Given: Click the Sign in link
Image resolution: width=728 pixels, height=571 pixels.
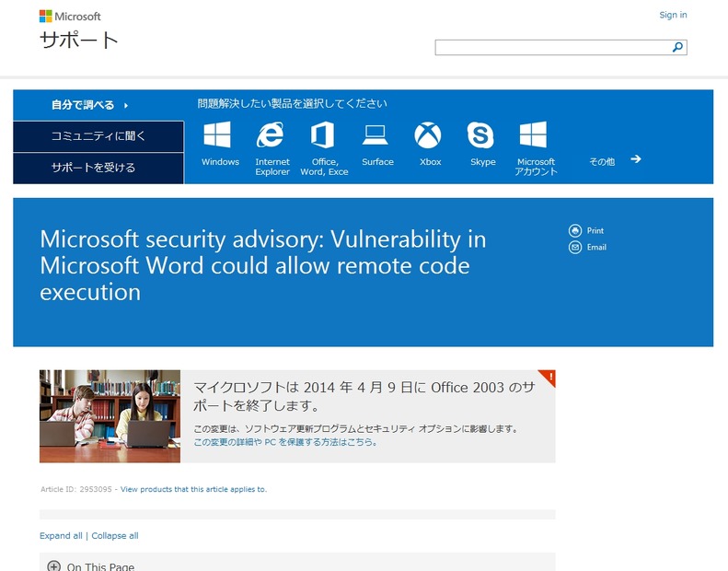Looking at the screenshot, I should coord(673,15).
